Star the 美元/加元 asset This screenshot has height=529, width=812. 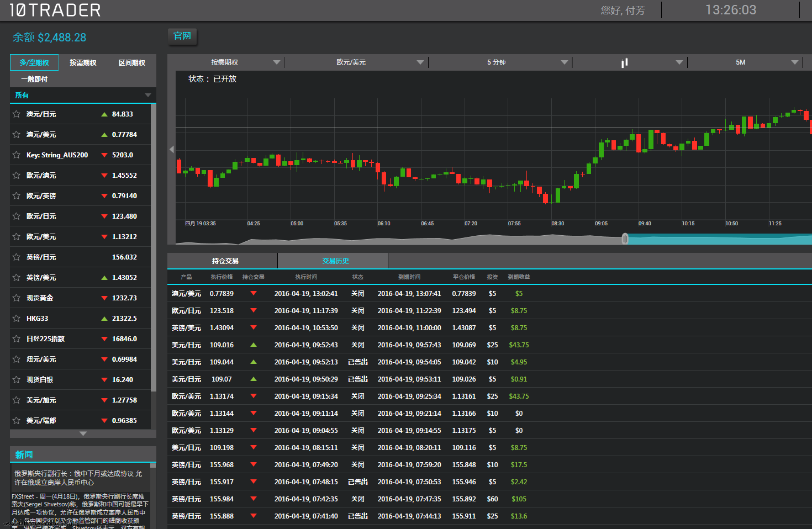pos(17,400)
